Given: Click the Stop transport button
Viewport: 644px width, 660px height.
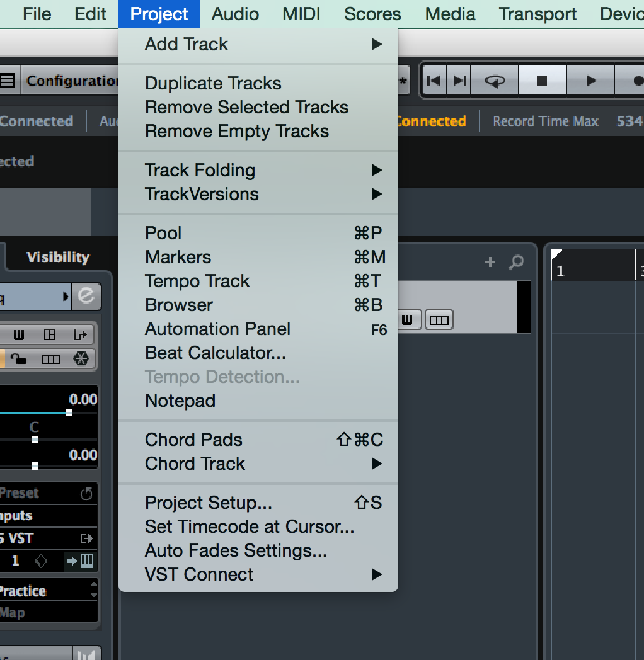Looking at the screenshot, I should click(x=542, y=81).
